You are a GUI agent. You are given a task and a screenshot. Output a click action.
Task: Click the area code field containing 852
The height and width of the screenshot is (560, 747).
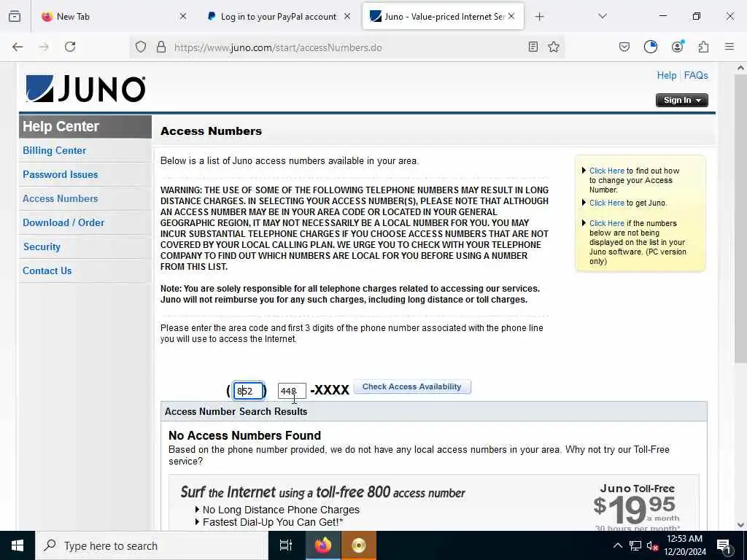[248, 391]
